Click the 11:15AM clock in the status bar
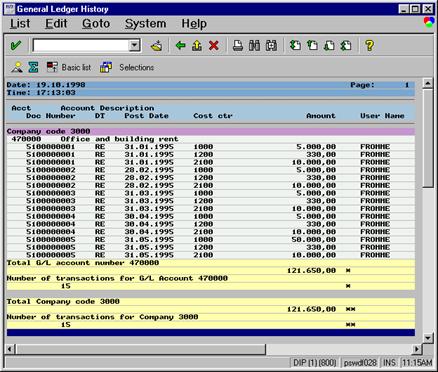The image size is (438, 372). [x=416, y=362]
